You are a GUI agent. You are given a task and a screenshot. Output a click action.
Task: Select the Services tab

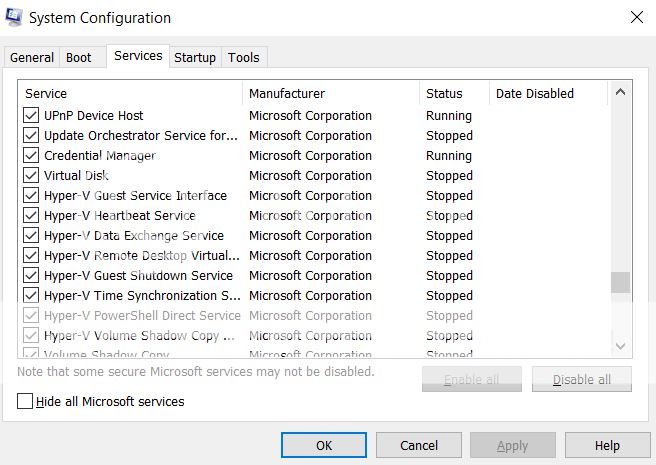point(138,56)
